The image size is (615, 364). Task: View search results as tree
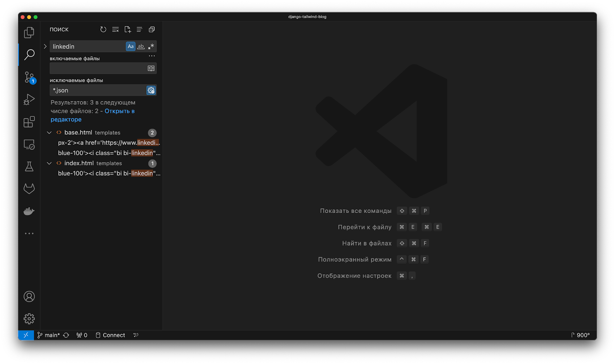140,30
